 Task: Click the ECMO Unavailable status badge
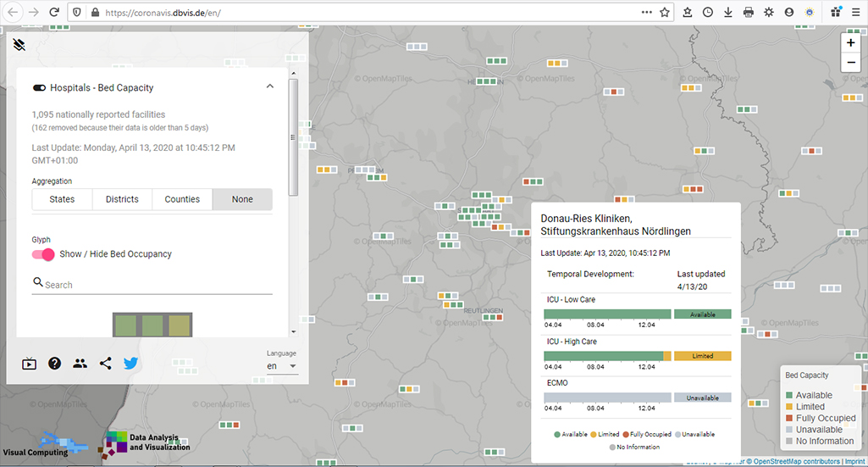[703, 398]
